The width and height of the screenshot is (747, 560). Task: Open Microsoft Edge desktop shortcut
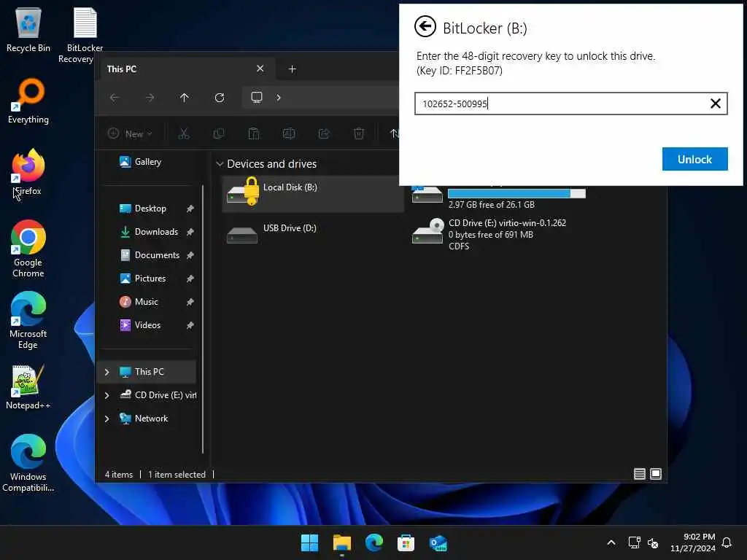tap(28, 320)
